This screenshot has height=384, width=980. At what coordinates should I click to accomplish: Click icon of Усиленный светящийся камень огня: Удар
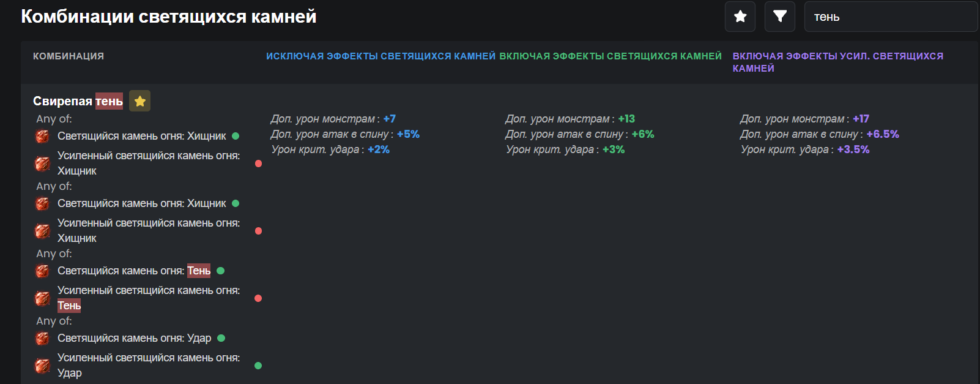pos(42,366)
